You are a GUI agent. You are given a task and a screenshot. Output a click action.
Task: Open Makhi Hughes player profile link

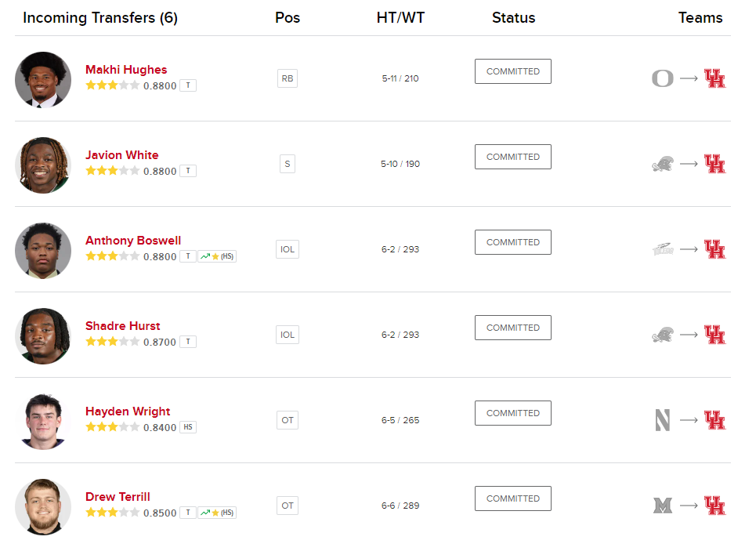tap(126, 70)
